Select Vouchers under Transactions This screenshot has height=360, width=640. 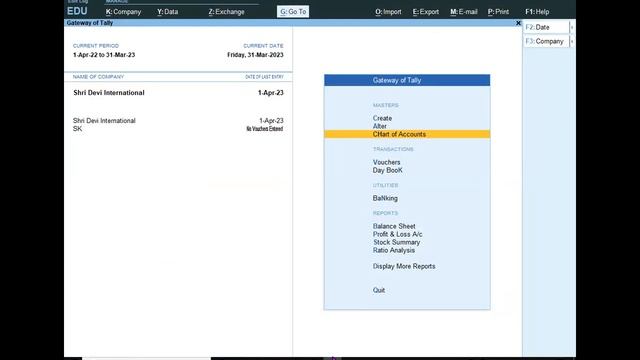point(386,162)
